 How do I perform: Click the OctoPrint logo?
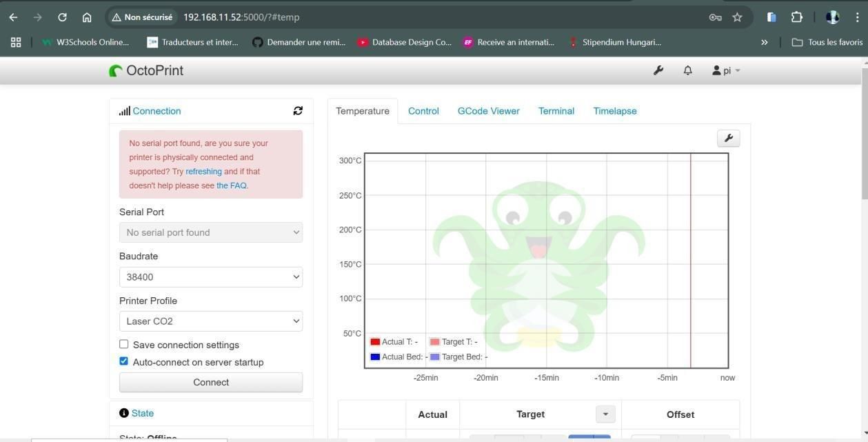[146, 70]
